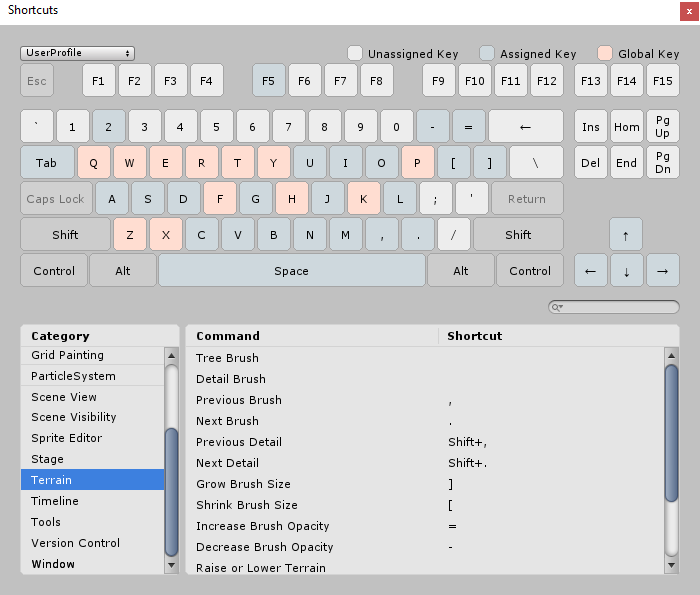Select the Grow Brush Size command
This screenshot has height=595, width=700.
(425, 484)
